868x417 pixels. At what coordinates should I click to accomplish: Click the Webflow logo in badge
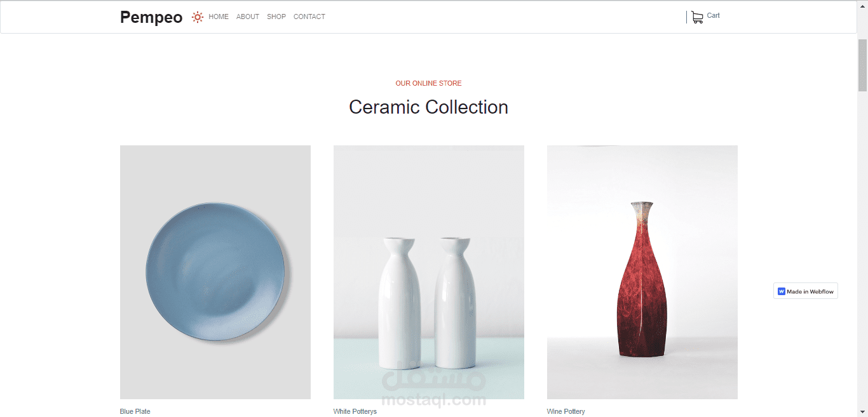tap(781, 291)
